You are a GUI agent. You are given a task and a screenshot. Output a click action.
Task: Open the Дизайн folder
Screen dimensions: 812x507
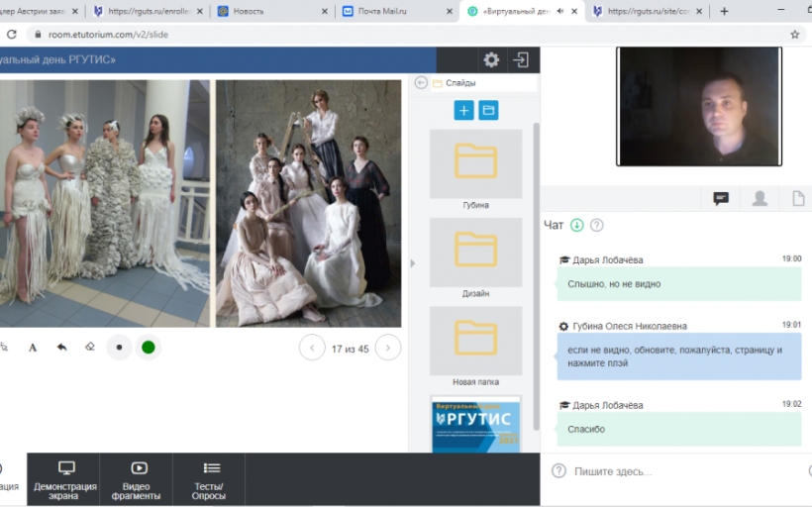click(x=476, y=253)
